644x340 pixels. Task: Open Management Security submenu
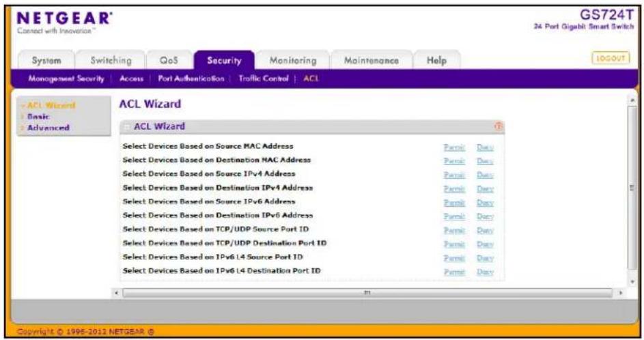point(66,79)
